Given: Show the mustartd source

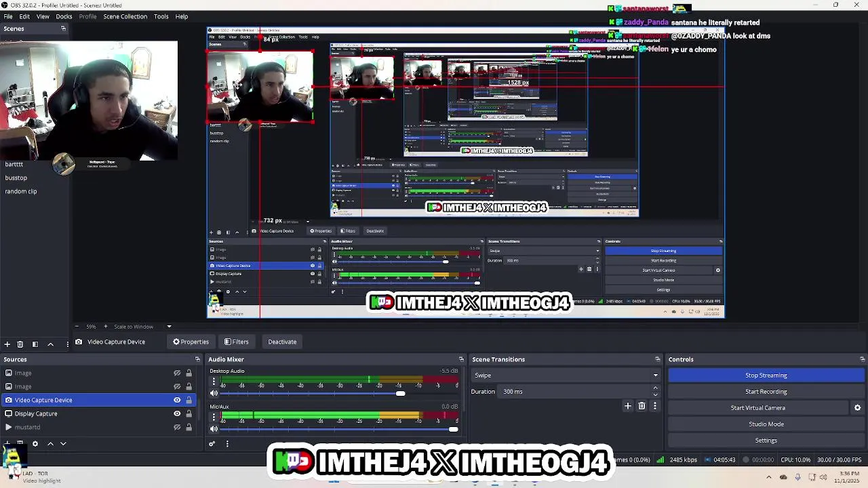Looking at the screenshot, I should point(177,427).
